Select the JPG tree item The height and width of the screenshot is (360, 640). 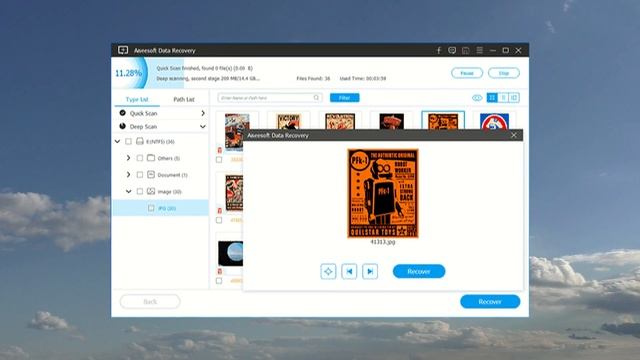pyautogui.click(x=160, y=208)
